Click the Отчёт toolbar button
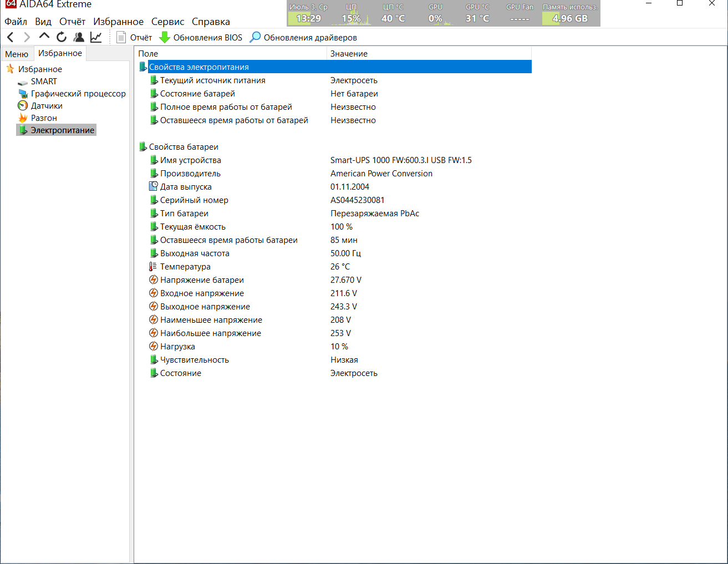 tap(134, 37)
